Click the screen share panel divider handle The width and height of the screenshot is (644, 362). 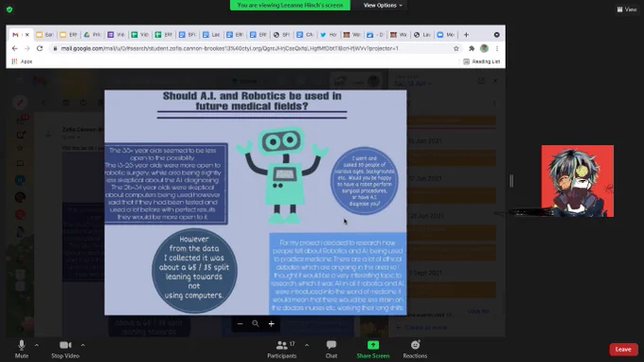tap(511, 181)
